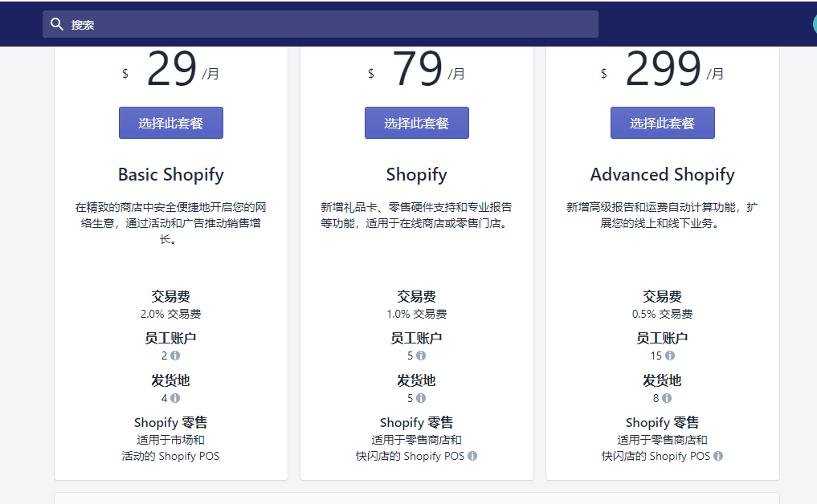The width and height of the screenshot is (817, 504).
Task: Click the 0.5% 交易费 text
Action: pos(662,314)
